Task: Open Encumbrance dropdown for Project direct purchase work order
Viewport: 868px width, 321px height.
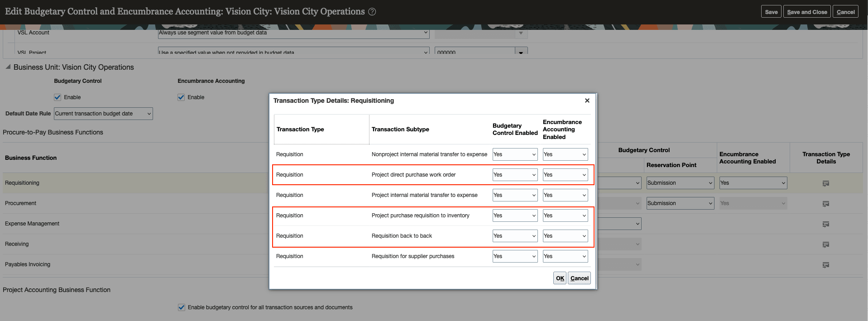Action: (566, 175)
